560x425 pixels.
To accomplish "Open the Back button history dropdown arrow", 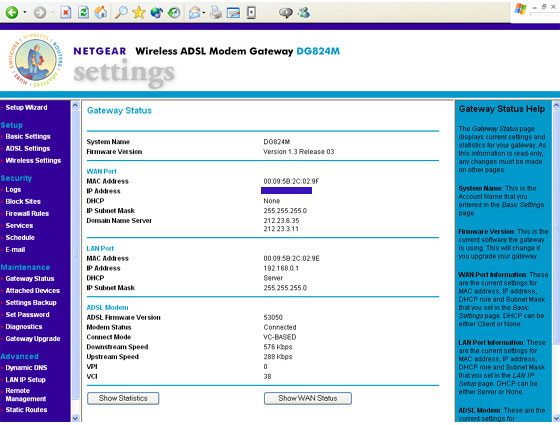I will pyautogui.click(x=25, y=12).
